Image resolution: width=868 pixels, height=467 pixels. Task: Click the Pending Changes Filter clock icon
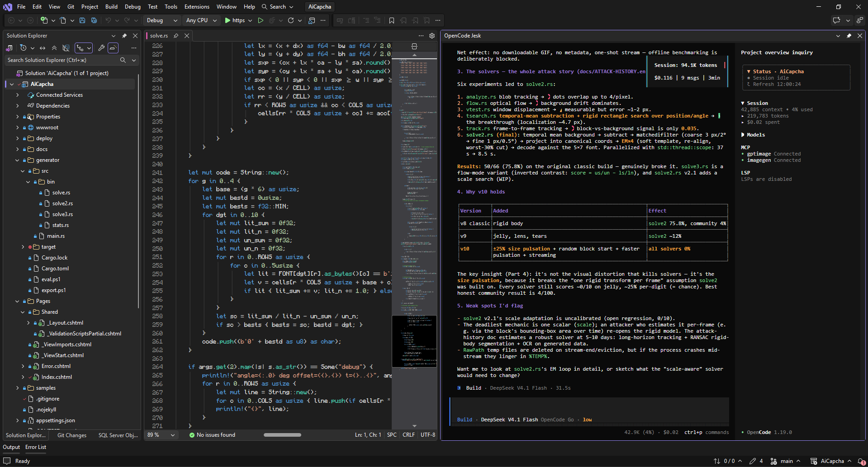tap(24, 48)
